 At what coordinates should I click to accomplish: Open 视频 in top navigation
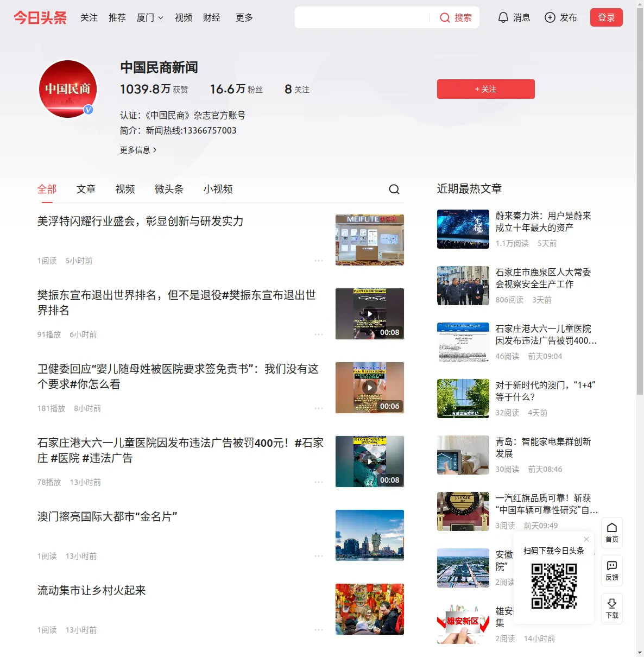(184, 17)
